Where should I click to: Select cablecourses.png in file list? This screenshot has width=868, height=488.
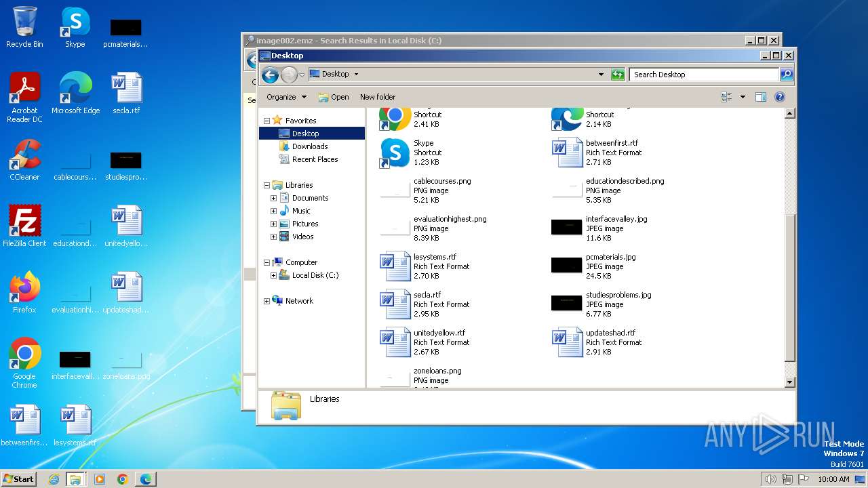(x=426, y=190)
